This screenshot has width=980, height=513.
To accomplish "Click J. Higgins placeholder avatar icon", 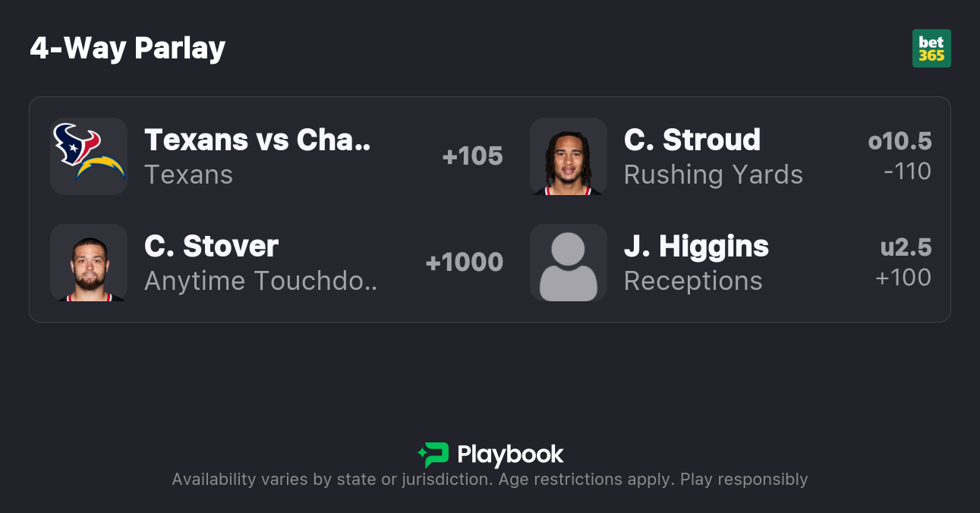I will pos(569,263).
